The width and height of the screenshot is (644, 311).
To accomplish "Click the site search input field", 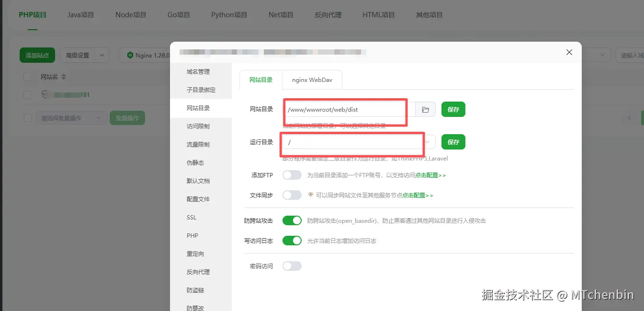I will pos(630,55).
